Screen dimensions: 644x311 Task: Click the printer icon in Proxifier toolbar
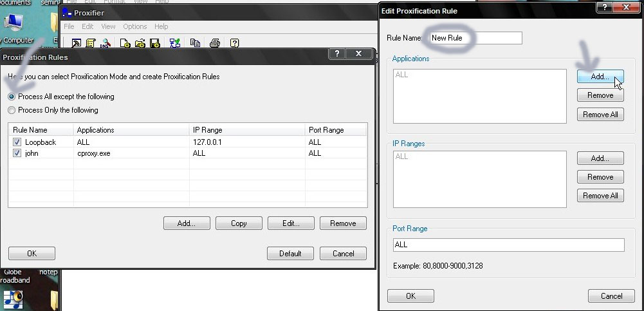[x=215, y=43]
